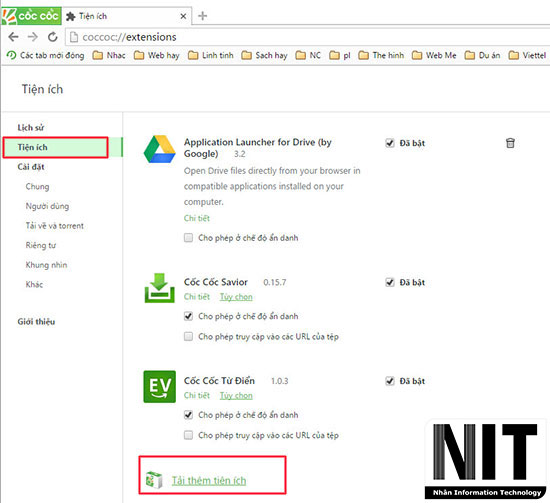This screenshot has height=503, width=550.
Task: Open the Du án bookmark folder
Action: [x=482, y=55]
